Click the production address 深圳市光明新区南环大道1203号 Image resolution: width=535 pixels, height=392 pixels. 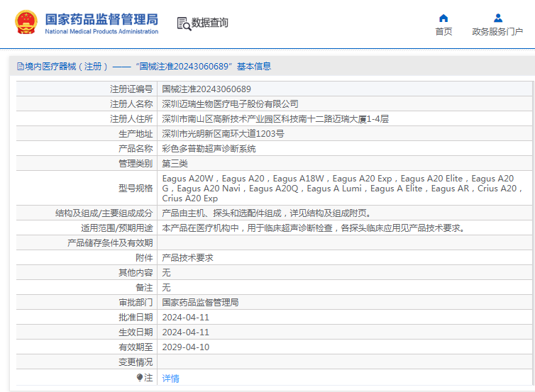tap(223, 134)
